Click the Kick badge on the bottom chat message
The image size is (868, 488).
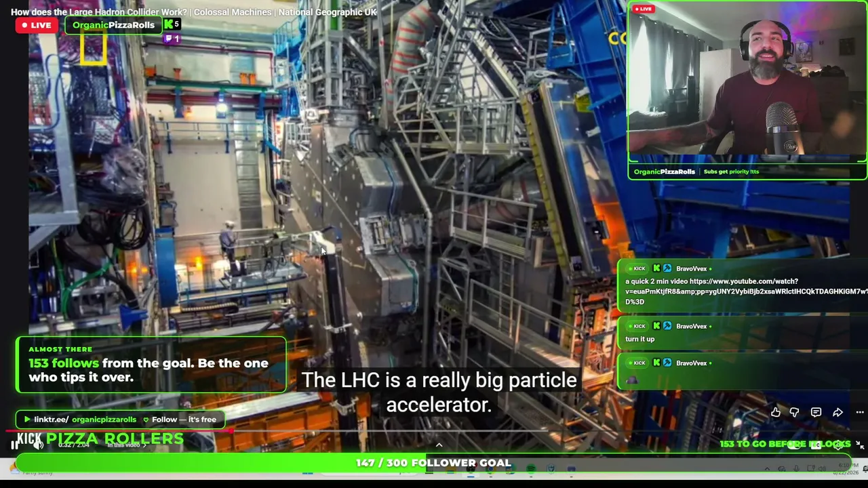[x=637, y=363]
